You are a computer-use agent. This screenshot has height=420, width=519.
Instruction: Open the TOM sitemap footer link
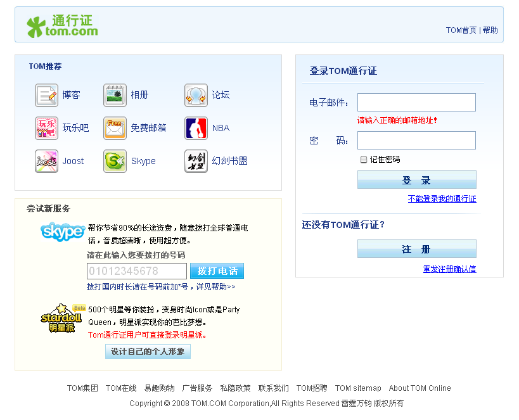pos(358,388)
